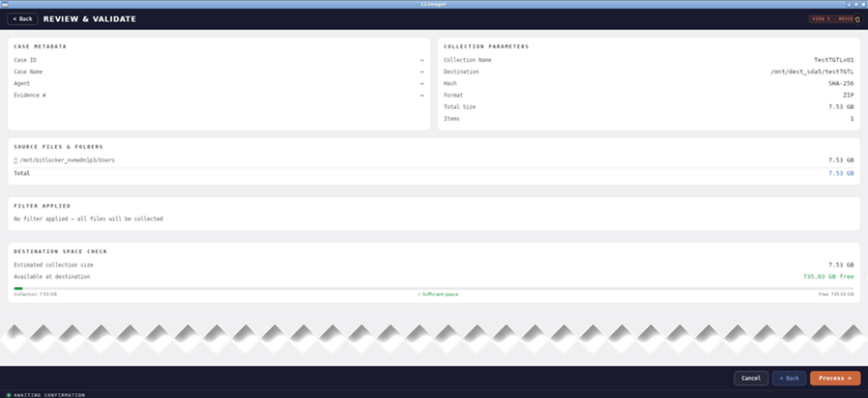Click the Available at destination label
The image size is (868, 398).
[51, 276]
